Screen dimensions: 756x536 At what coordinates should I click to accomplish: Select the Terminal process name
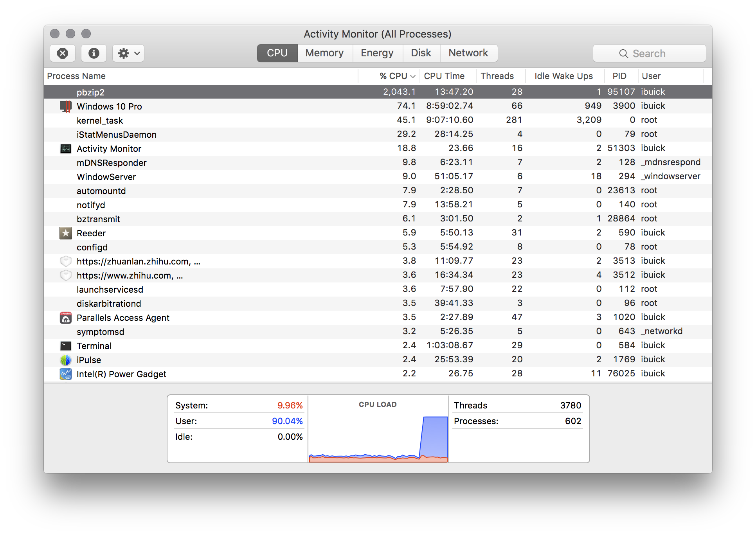click(94, 346)
